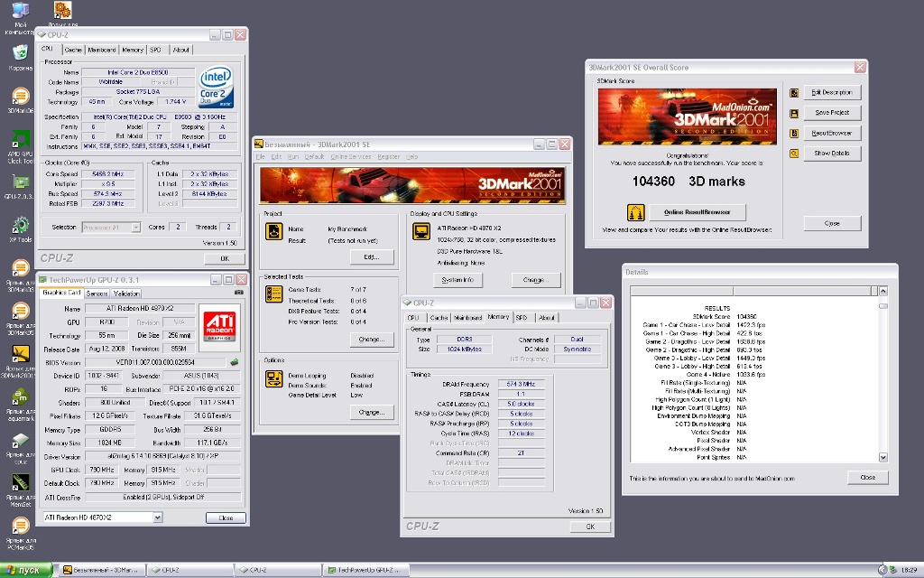Click the GPU-Z screenshot camera icon
Viewport: 924px width, 578px height.
238,292
